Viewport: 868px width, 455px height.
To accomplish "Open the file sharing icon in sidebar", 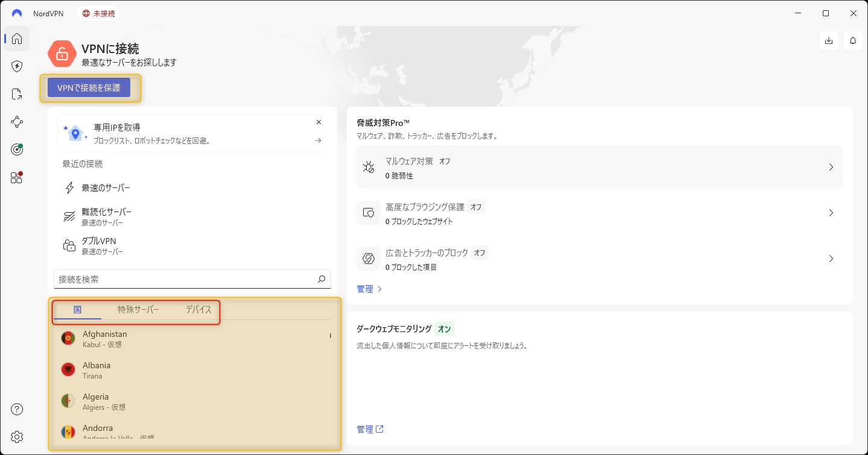I will tap(17, 94).
